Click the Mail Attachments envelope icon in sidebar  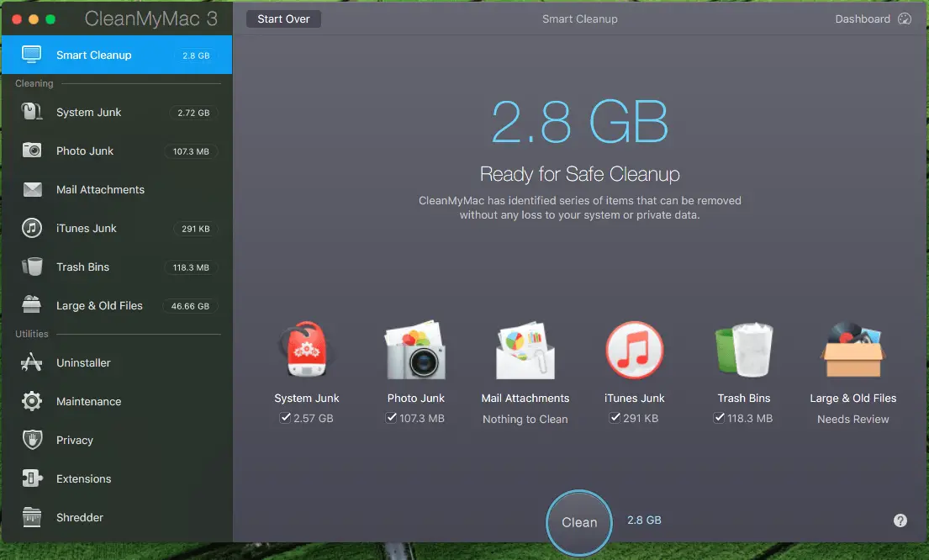(x=32, y=190)
